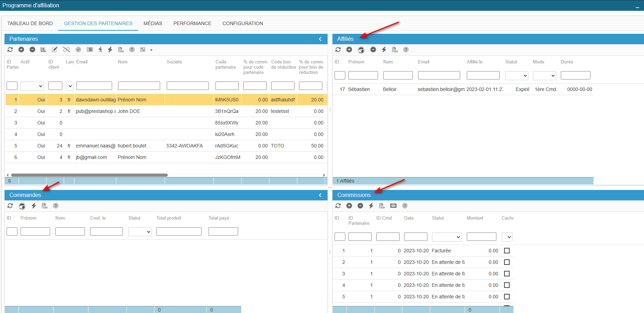This screenshot has height=313, width=644.
Task: Open the Statut filter dropdown in Commissions
Action: (447, 237)
